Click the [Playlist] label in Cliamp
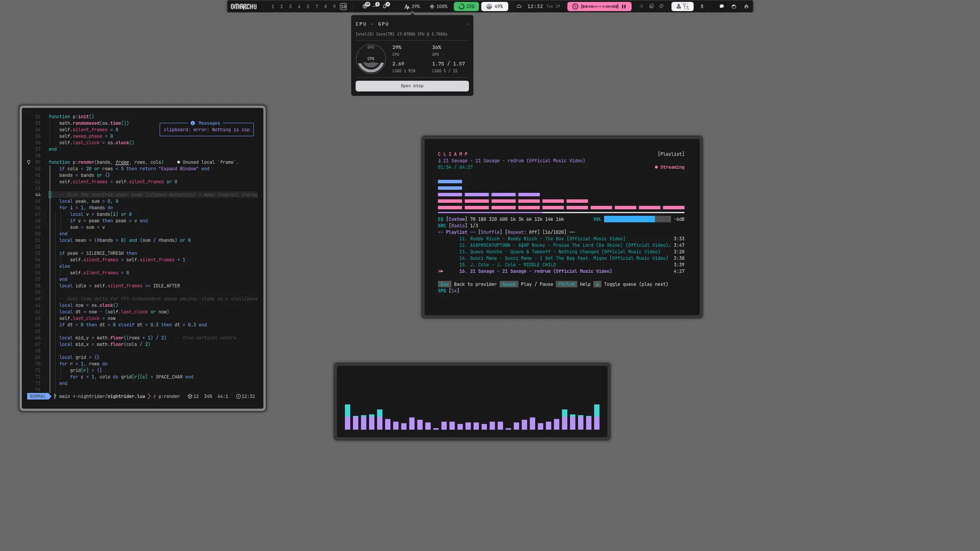 click(671, 154)
